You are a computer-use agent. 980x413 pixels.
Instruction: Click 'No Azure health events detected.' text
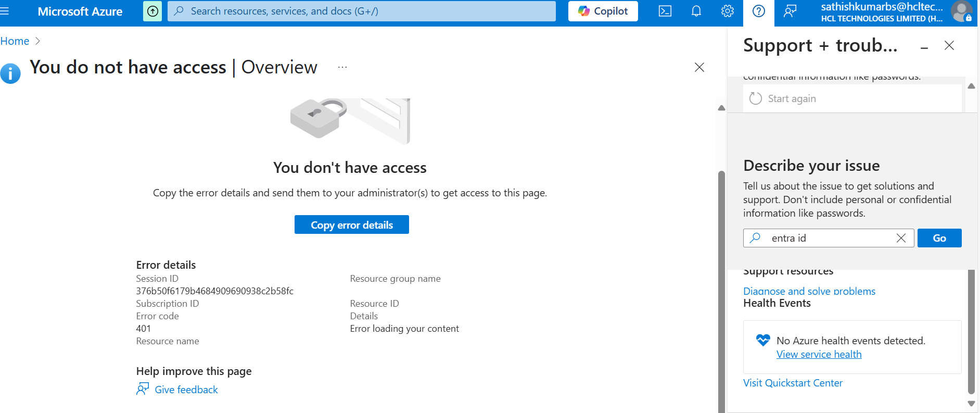(851, 341)
